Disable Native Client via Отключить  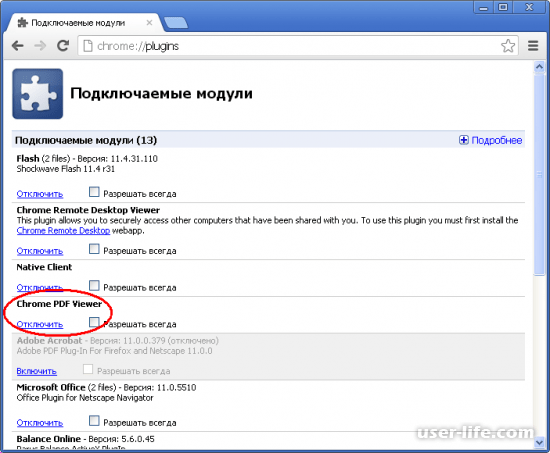40,288
